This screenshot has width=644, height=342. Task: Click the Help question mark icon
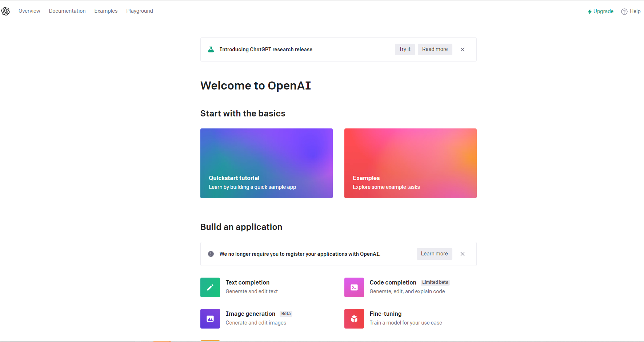tap(624, 12)
